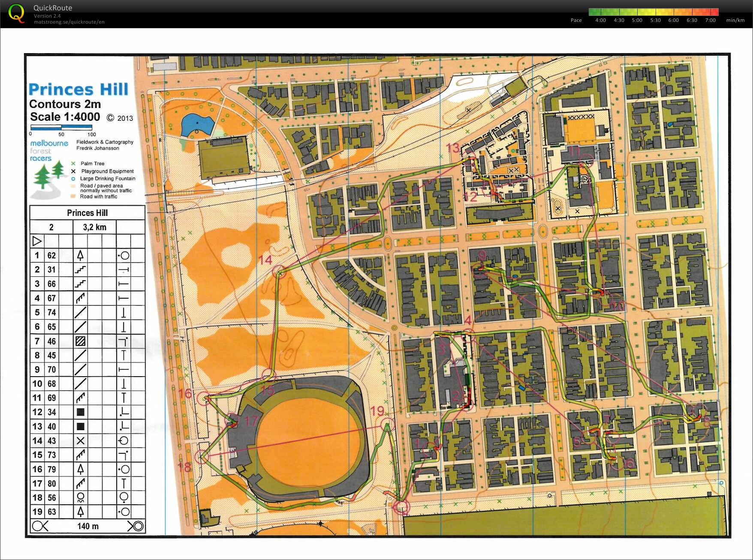Click the hatched symbol in row 7

point(80,341)
